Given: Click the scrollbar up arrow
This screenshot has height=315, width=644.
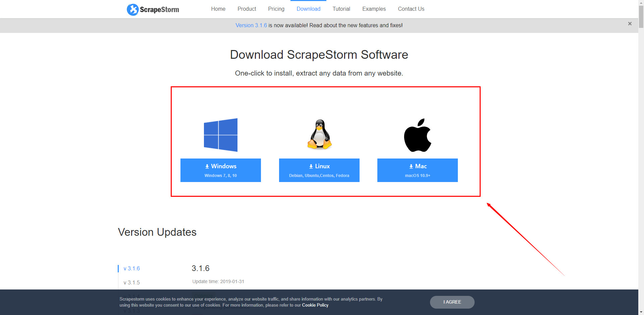Looking at the screenshot, I should tap(641, 3).
